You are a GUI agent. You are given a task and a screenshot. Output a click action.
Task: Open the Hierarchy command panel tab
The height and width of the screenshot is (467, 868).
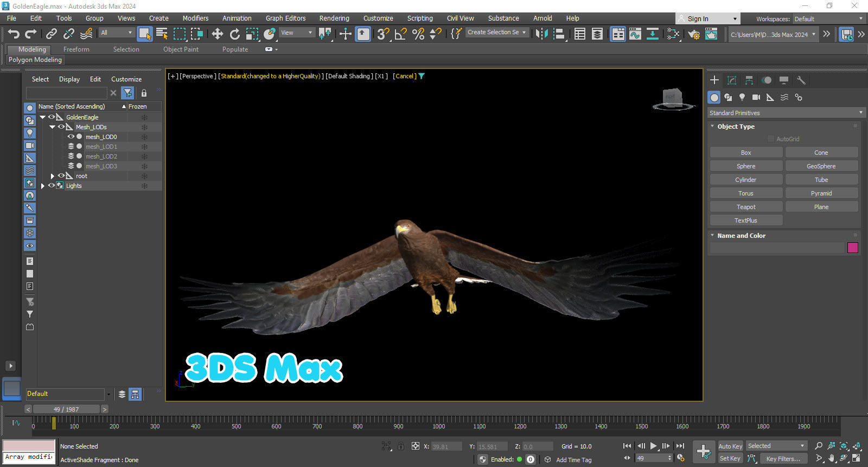pyautogui.click(x=749, y=80)
